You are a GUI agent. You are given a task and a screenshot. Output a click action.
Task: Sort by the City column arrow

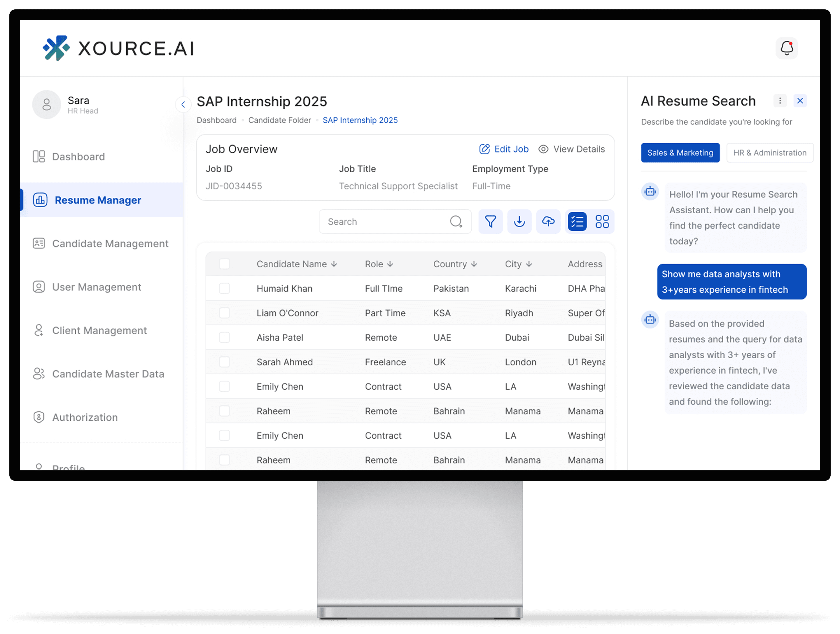(x=529, y=264)
